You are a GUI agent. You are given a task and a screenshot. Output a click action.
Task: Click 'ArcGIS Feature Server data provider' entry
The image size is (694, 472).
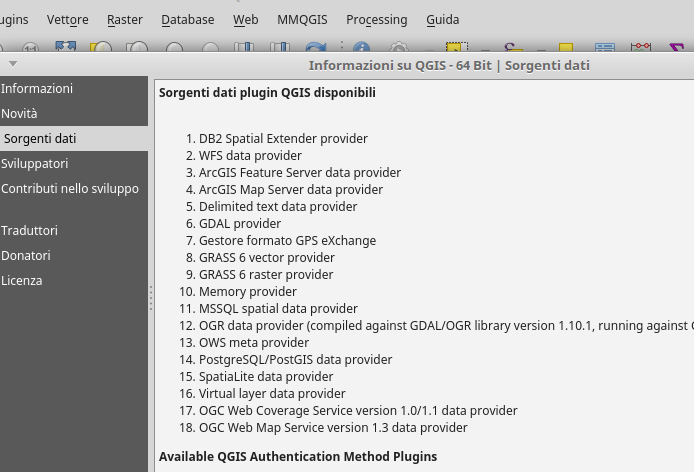click(x=300, y=172)
